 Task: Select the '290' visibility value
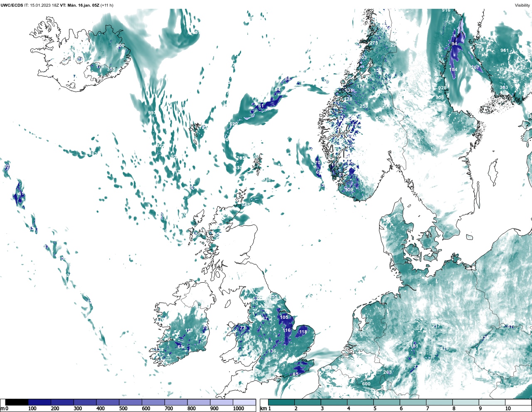click(386, 106)
